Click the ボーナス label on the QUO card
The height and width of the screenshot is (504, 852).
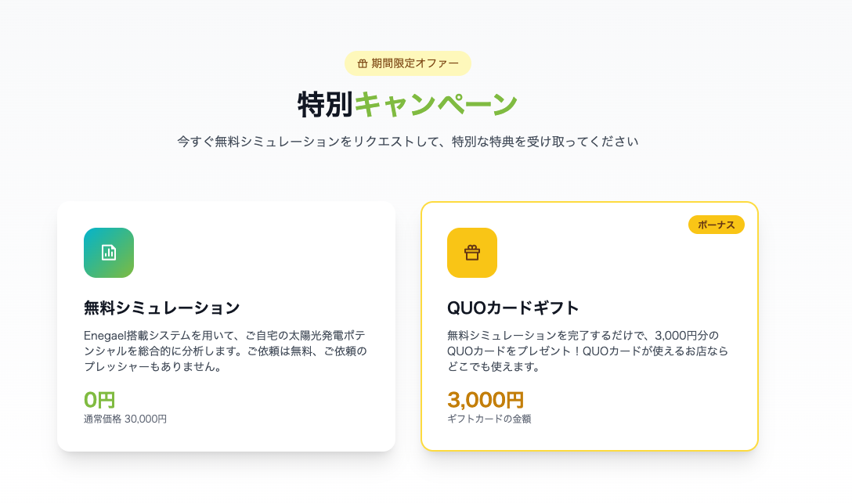[716, 225]
